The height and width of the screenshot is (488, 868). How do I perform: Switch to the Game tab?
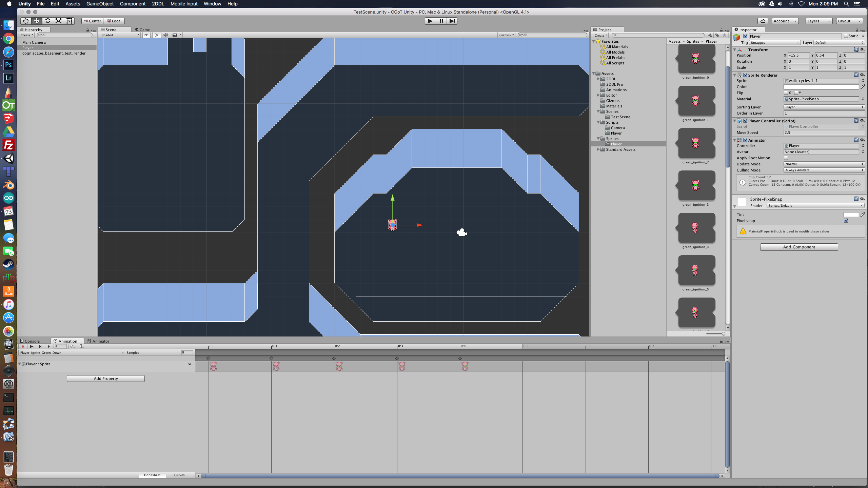(142, 29)
